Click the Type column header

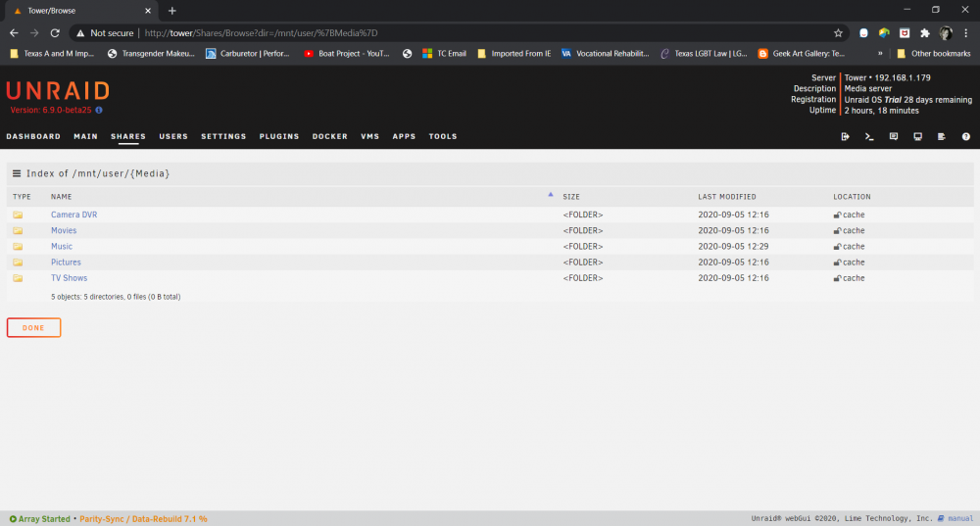(x=22, y=197)
